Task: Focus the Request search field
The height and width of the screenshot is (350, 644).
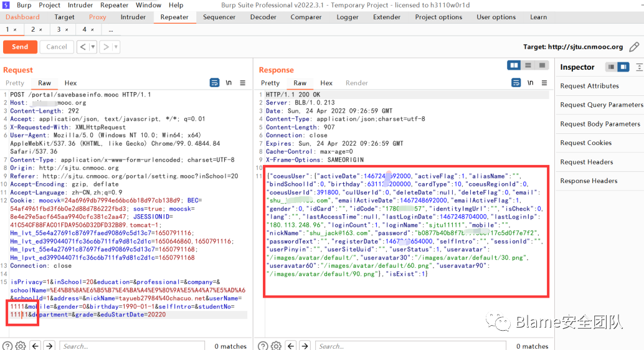Action: click(x=132, y=346)
